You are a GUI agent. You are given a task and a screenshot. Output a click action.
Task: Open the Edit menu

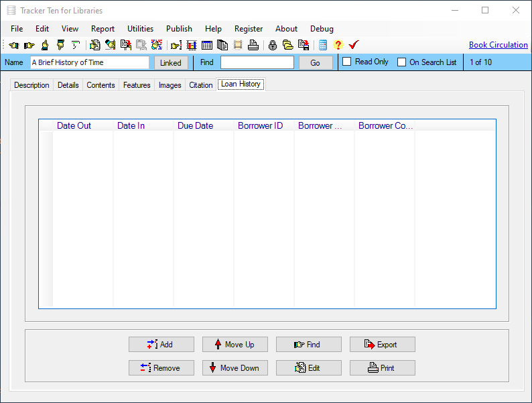42,29
